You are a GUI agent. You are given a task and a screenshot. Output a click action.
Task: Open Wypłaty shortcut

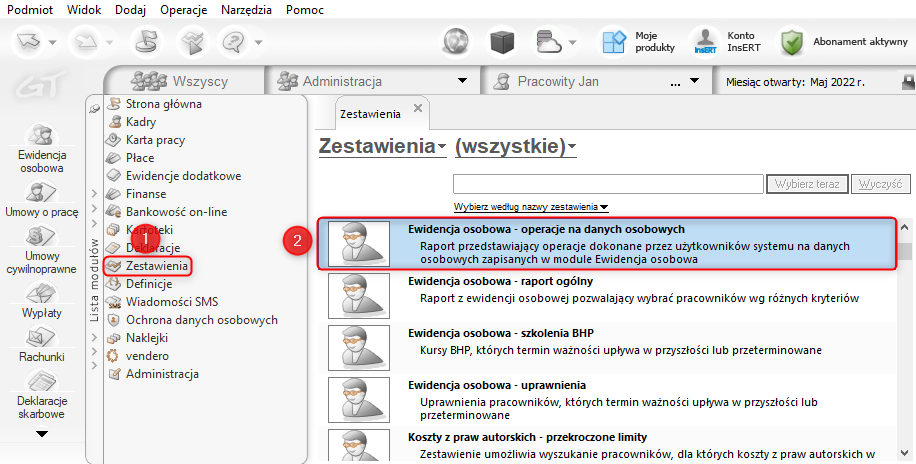41,301
